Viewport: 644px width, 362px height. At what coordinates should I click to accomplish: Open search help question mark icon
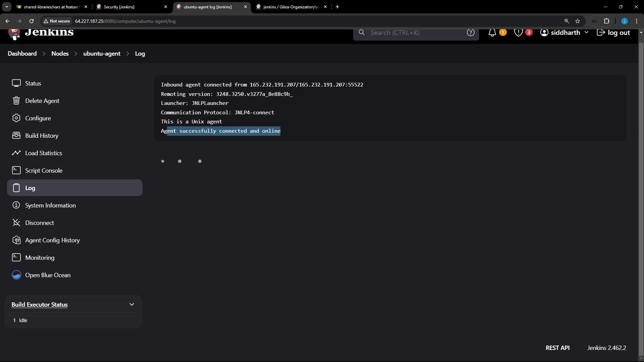tap(471, 33)
